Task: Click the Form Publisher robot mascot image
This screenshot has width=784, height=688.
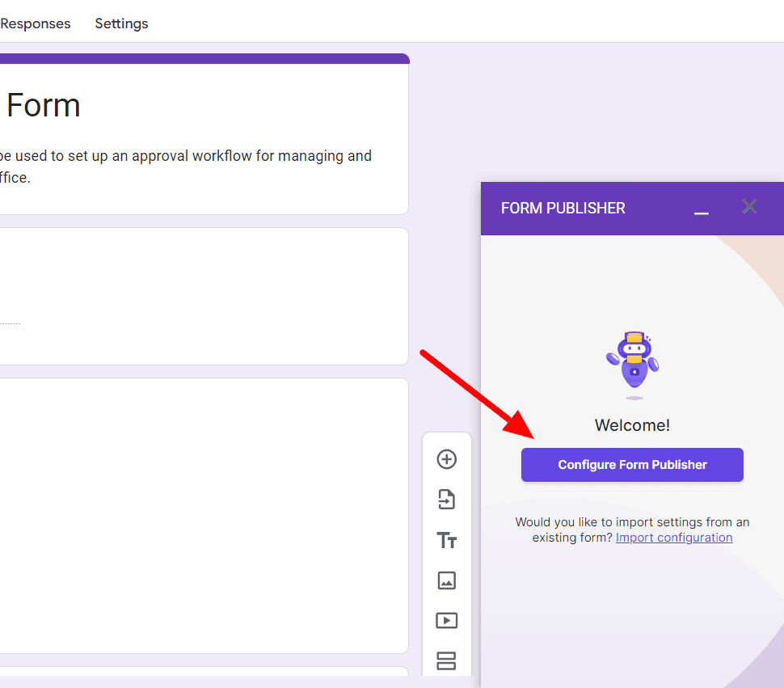Action: click(x=633, y=365)
